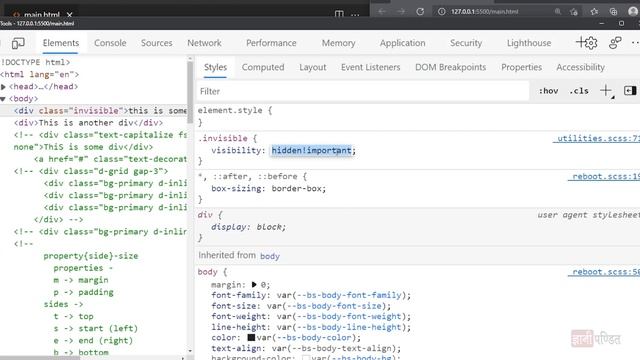Open DevTools more options ellipsis
This screenshot has height=360, width=640.
[635, 43]
